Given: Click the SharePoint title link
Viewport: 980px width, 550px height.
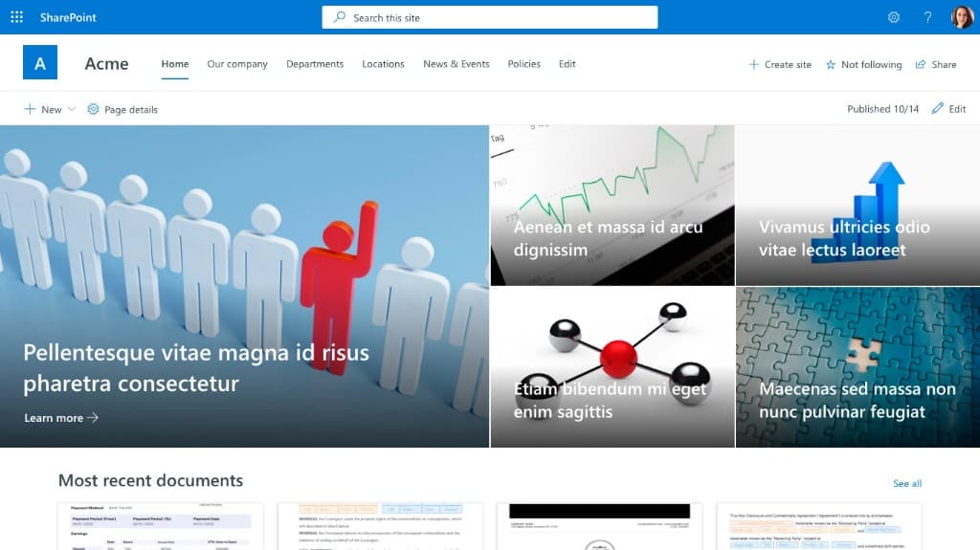Looking at the screenshot, I should click(x=68, y=17).
